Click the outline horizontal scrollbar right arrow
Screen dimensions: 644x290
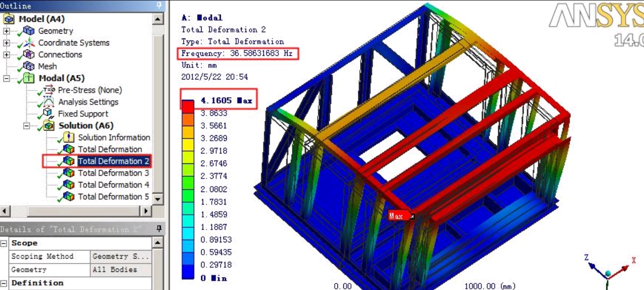(146, 211)
